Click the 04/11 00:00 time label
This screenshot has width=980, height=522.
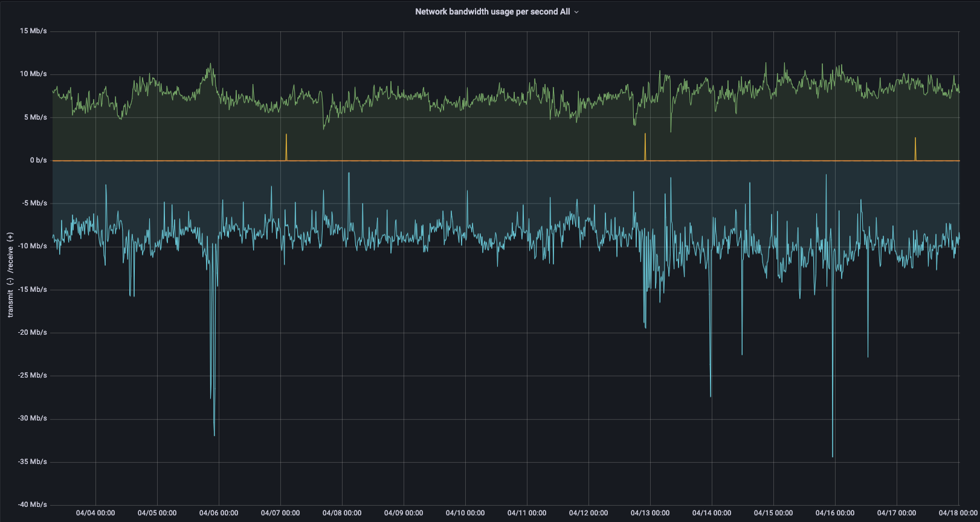coord(527,513)
